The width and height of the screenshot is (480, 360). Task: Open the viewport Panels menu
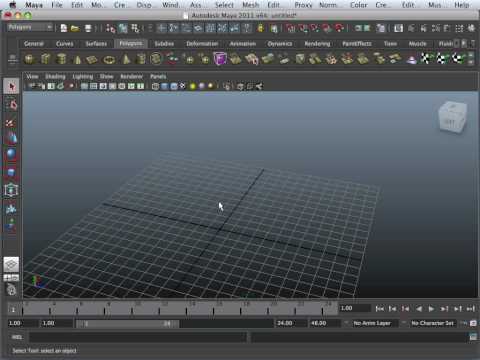[158, 76]
